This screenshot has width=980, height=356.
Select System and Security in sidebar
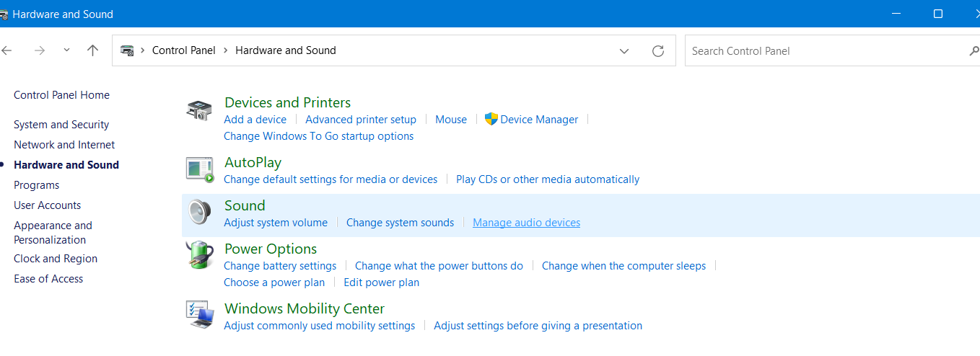pos(61,125)
